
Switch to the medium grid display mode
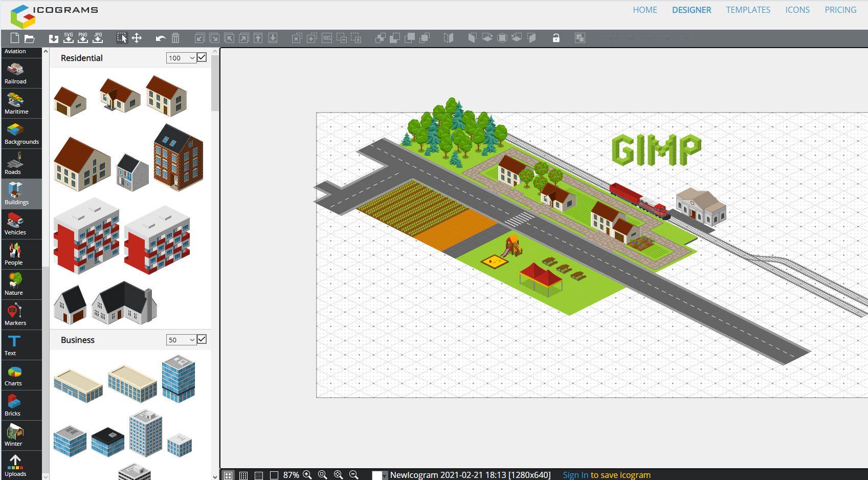[243, 475]
